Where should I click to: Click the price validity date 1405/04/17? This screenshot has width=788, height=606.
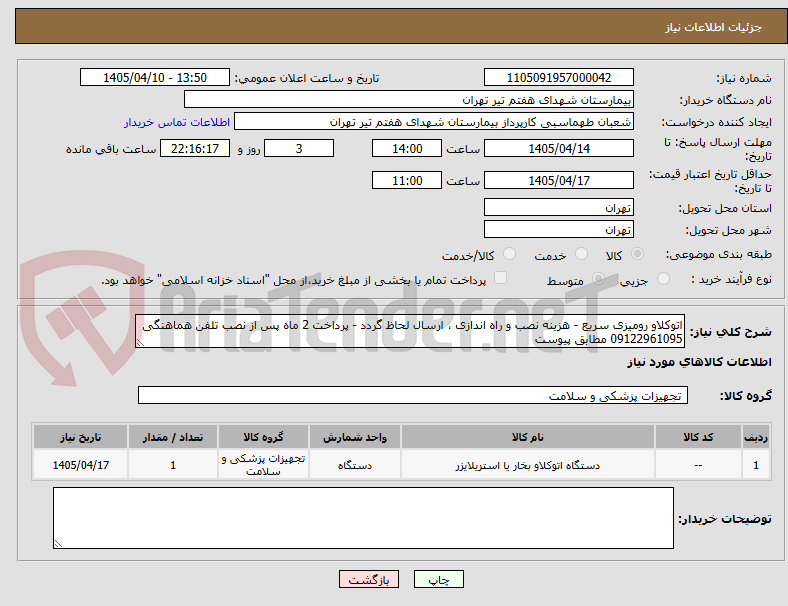tap(558, 180)
